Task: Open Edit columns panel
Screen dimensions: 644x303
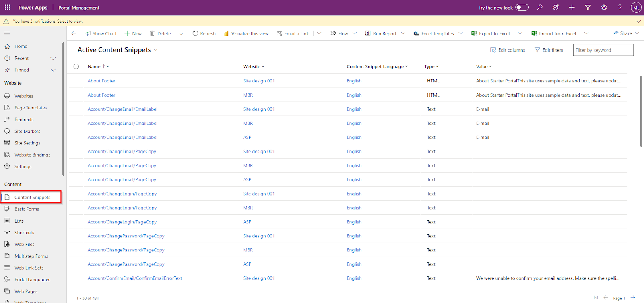Action: [x=508, y=50]
